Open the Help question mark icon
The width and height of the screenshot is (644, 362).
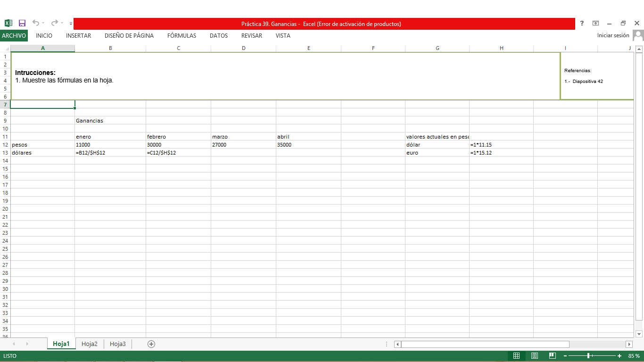582,23
